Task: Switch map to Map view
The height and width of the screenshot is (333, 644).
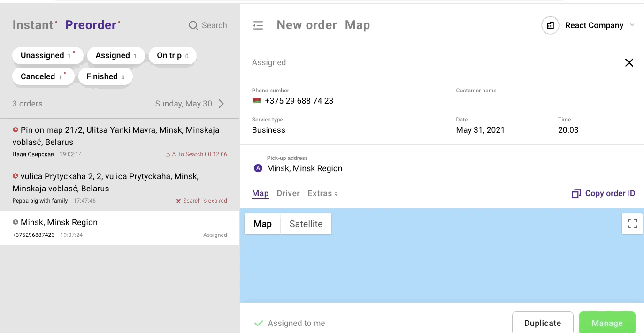Action: pos(262,224)
